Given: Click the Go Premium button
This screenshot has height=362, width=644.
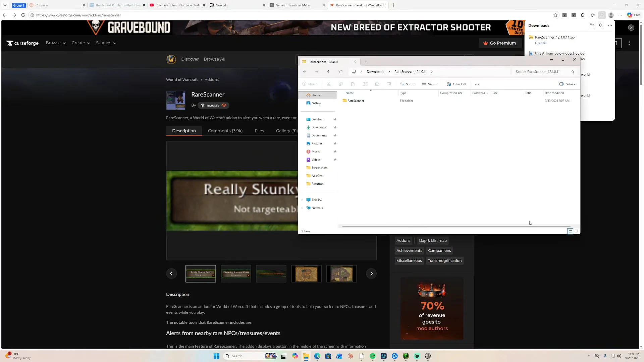Looking at the screenshot, I should 500,43.
